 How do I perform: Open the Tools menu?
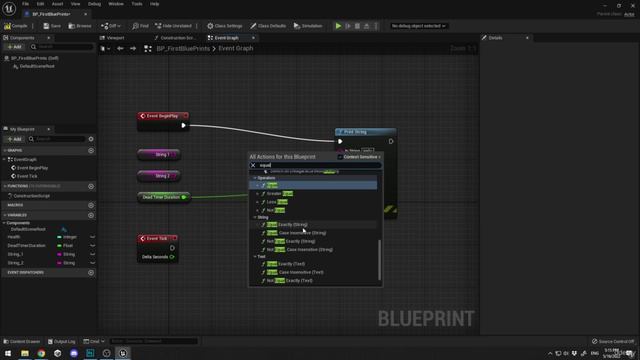(x=137, y=4)
